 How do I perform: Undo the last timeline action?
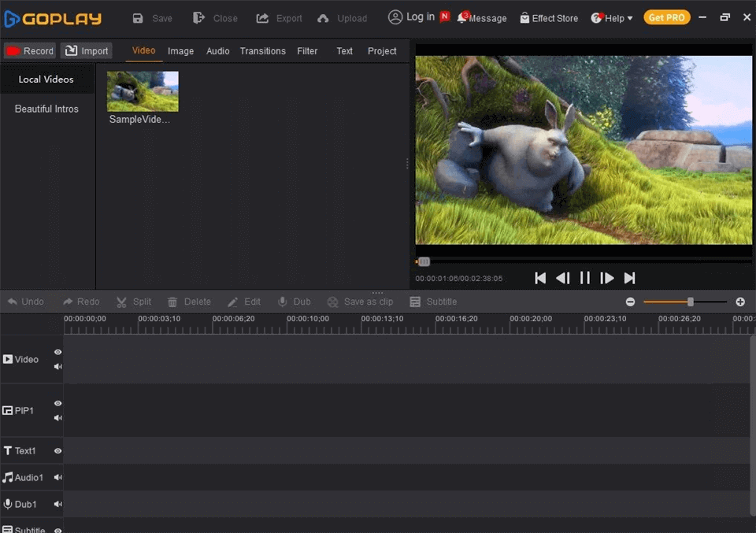click(x=26, y=302)
